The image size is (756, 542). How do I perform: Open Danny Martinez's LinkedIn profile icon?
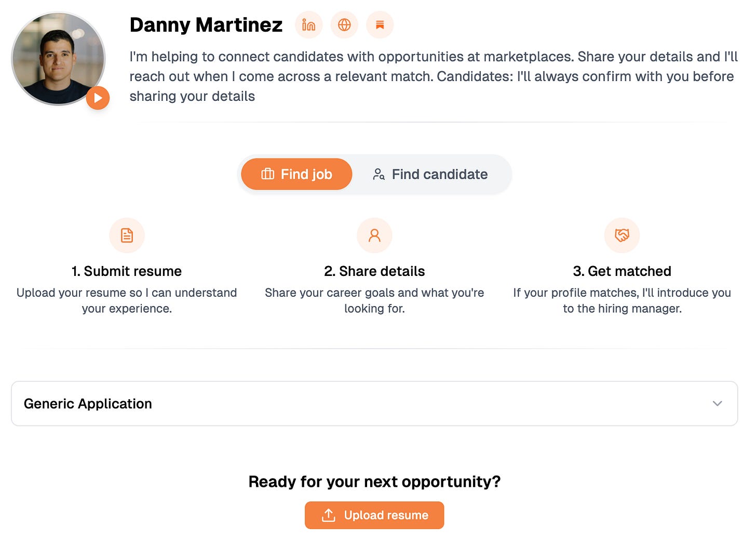coord(309,25)
